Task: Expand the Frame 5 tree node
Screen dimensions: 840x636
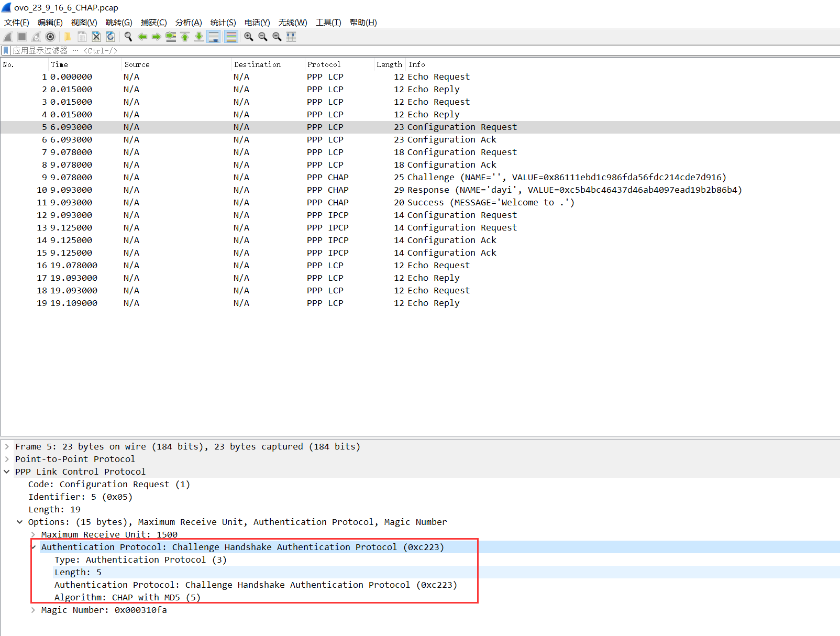Action: (7, 447)
